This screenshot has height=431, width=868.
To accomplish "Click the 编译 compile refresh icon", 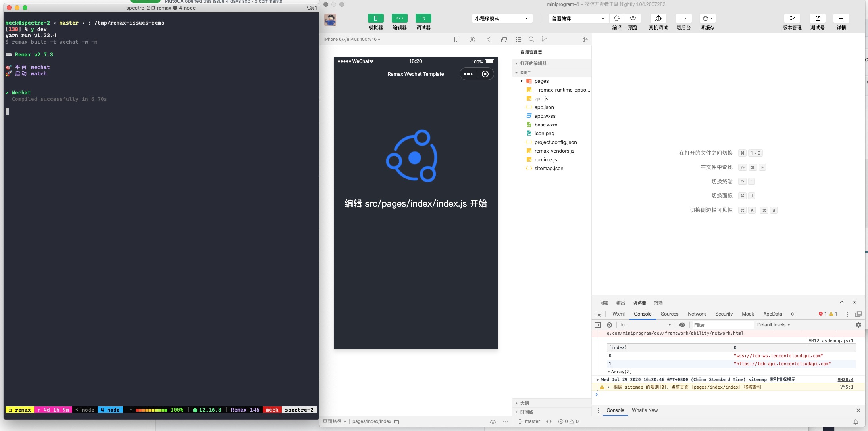I will pos(617,18).
